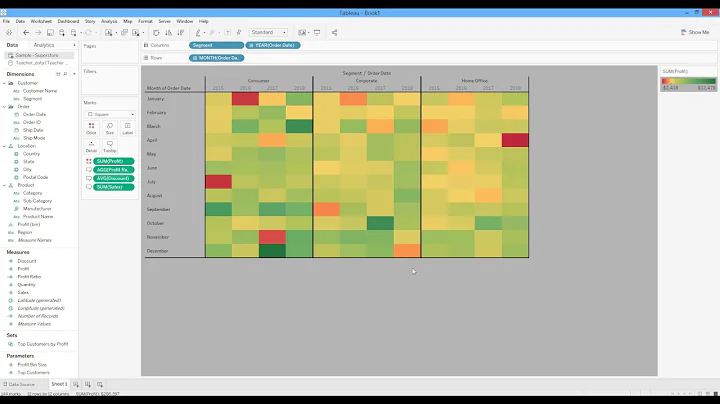Click the New Worksheet toolbar icon

[x=108, y=33]
